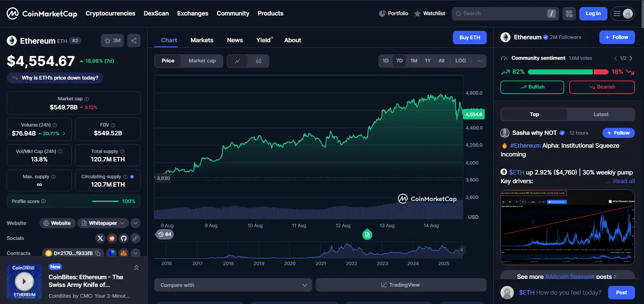Follow the Ethereum community account
Viewport: 644px width, 304px height.
pos(617,37)
